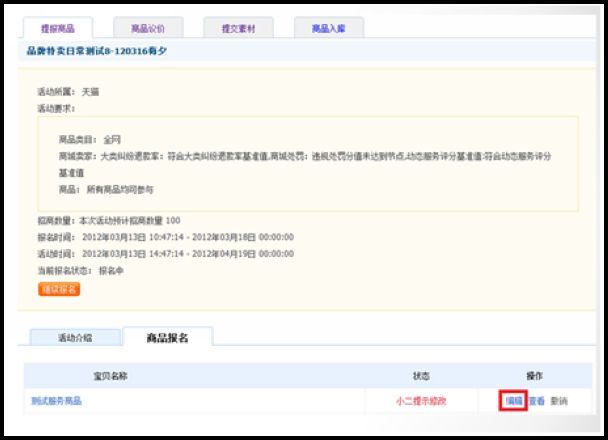Click the 宝贝名称 column header
The width and height of the screenshot is (608, 440).
[x=111, y=376]
